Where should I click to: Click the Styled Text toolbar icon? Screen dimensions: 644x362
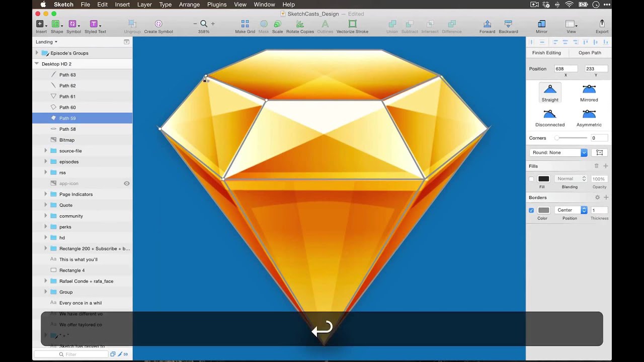(94, 24)
